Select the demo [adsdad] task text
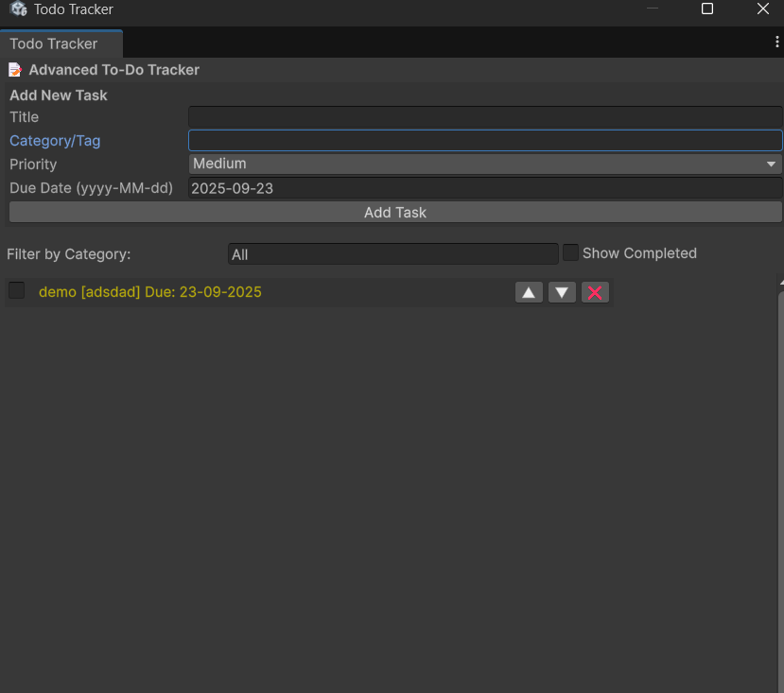 coord(150,292)
